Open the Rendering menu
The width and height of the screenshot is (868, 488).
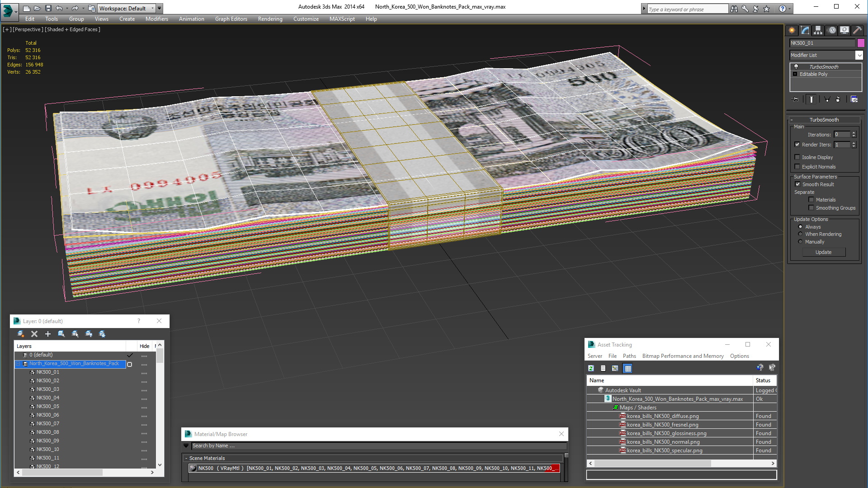click(270, 19)
